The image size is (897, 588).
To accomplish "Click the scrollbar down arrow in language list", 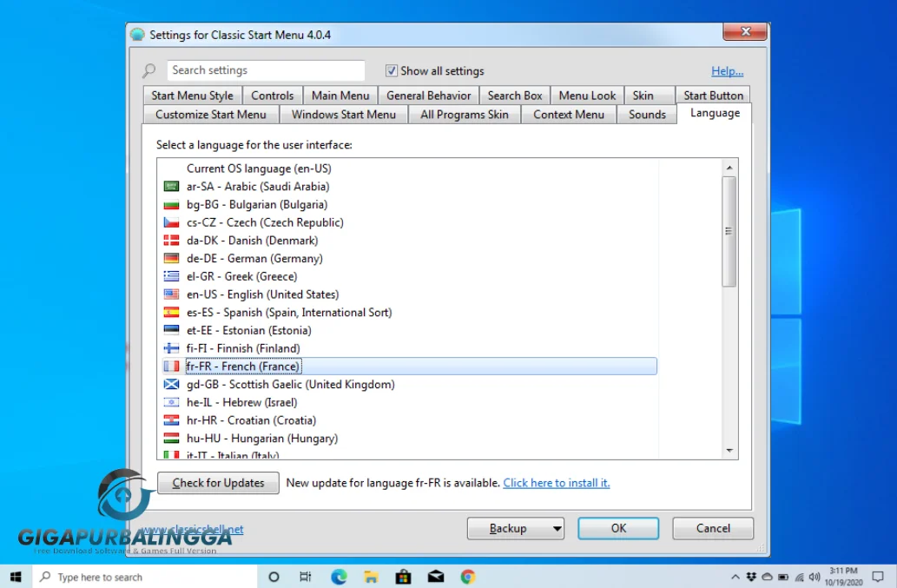I will 730,450.
